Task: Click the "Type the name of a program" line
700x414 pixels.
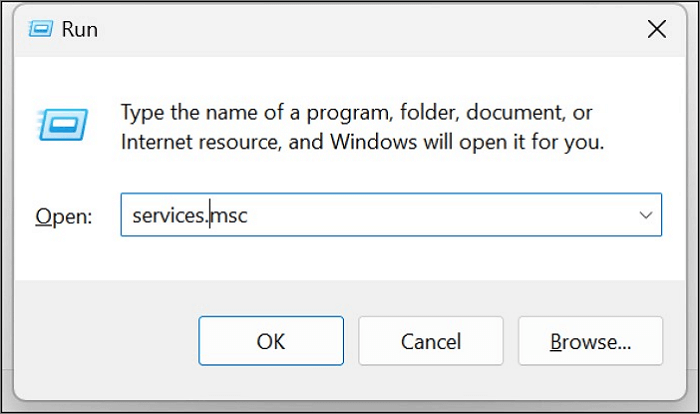Action: [357, 111]
